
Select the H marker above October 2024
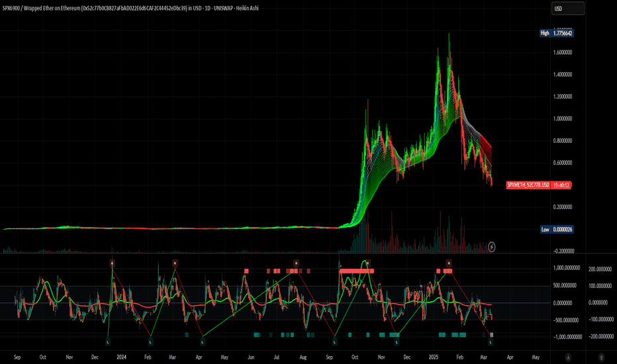[x=368, y=263]
